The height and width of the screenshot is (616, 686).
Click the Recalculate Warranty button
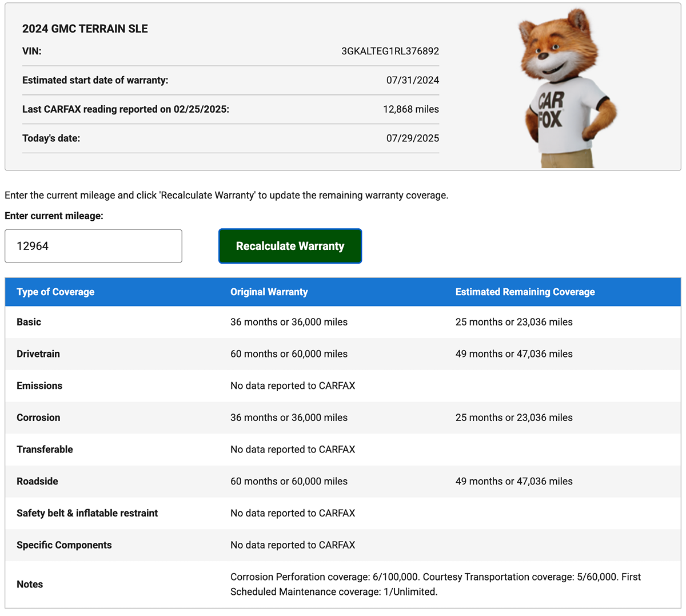coord(290,246)
